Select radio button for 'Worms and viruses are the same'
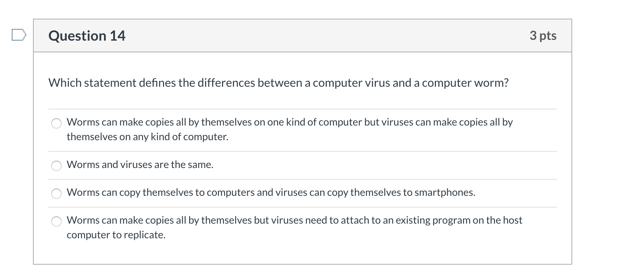 56,165
